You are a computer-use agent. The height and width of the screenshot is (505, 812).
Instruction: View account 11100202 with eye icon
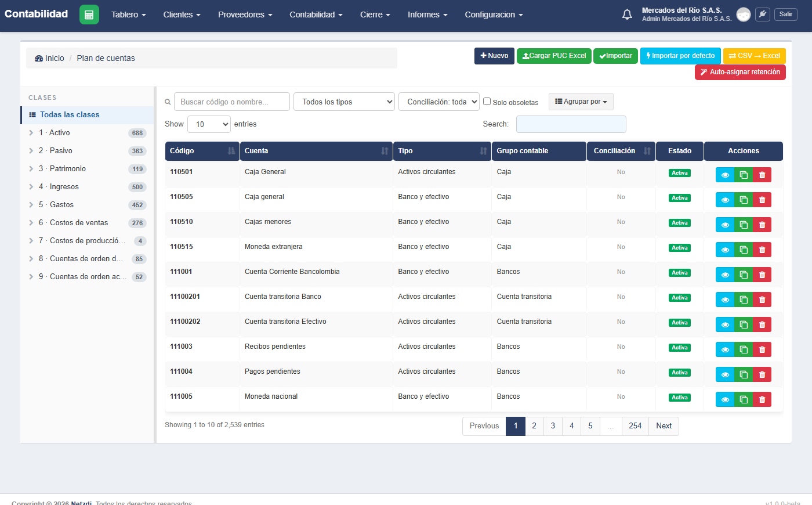[x=725, y=324]
